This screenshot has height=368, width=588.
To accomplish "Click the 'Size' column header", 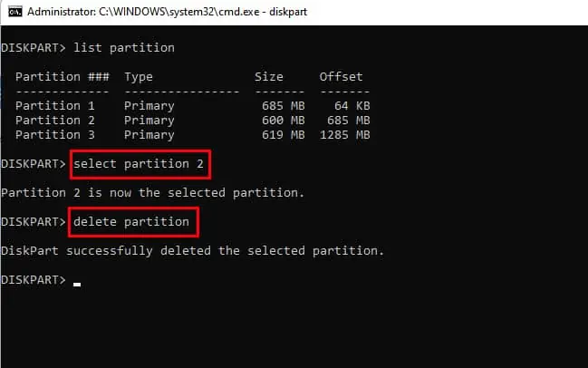I will [269, 77].
